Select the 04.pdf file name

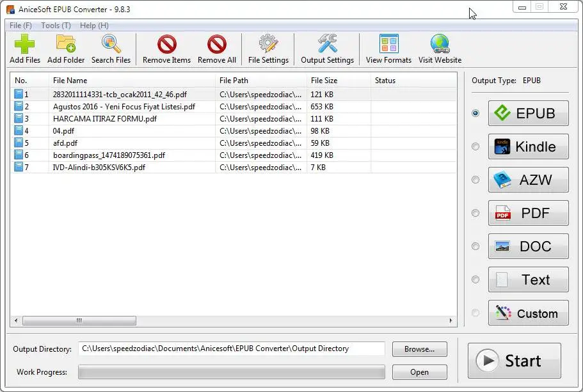pyautogui.click(x=63, y=131)
